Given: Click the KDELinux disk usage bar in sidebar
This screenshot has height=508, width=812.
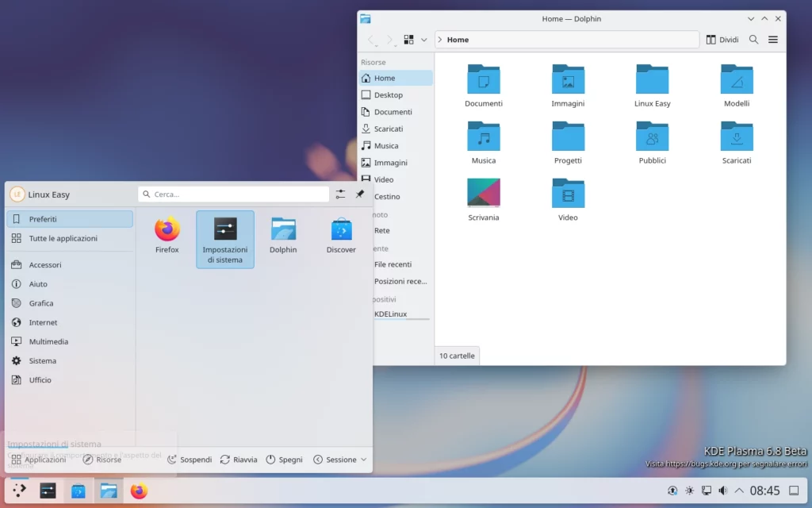Looking at the screenshot, I should pos(402,319).
